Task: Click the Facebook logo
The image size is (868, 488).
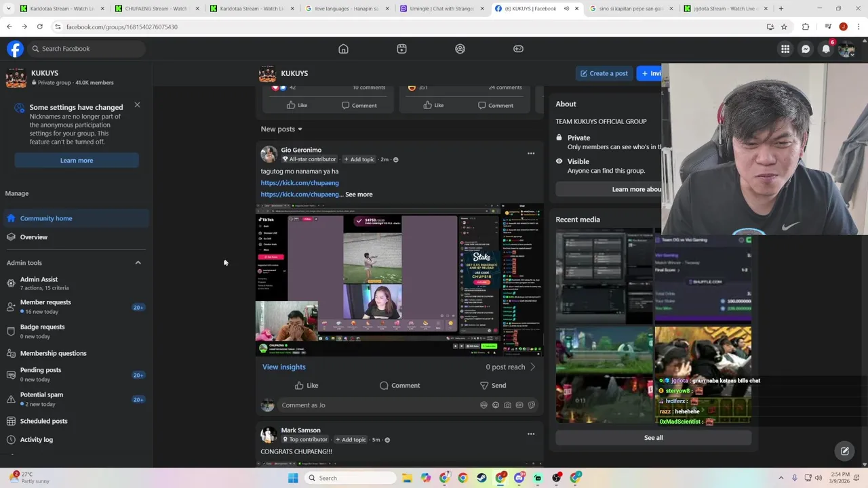Action: point(15,49)
